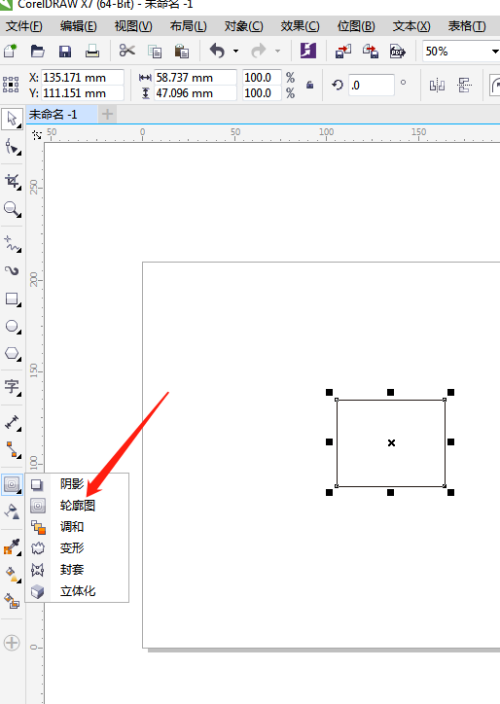Click the height field 47.096 mm
Screen dimensions: 500x704
coord(195,93)
